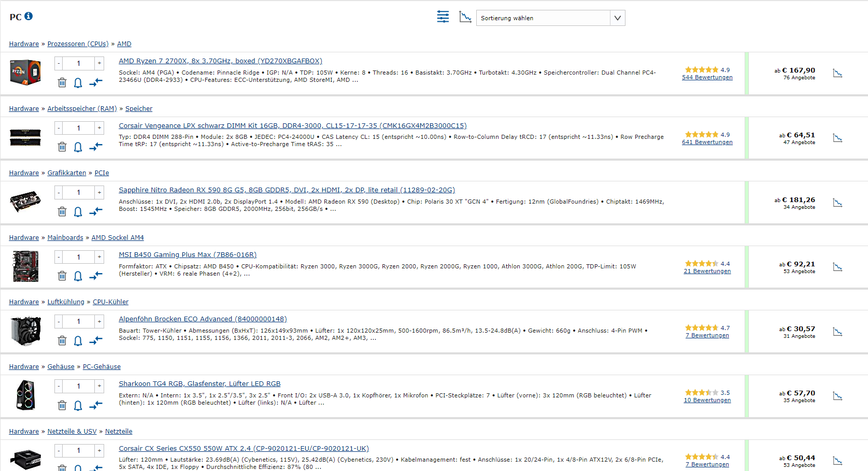The width and height of the screenshot is (868, 471).
Task: Open price chart for MSI B450 Gaming Plus
Action: (x=837, y=267)
